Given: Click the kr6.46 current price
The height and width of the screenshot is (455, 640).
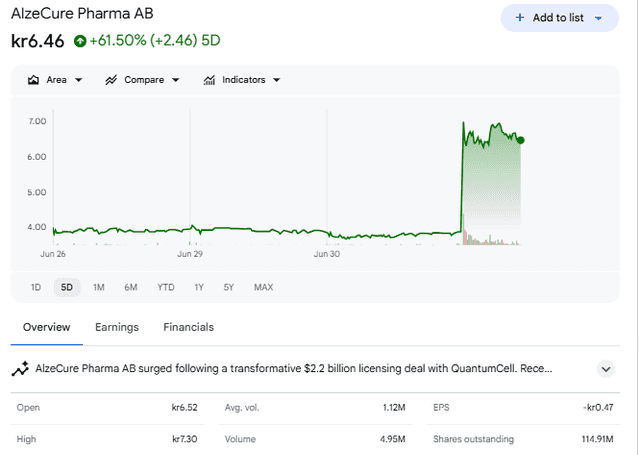Looking at the screenshot, I should coord(38,41).
